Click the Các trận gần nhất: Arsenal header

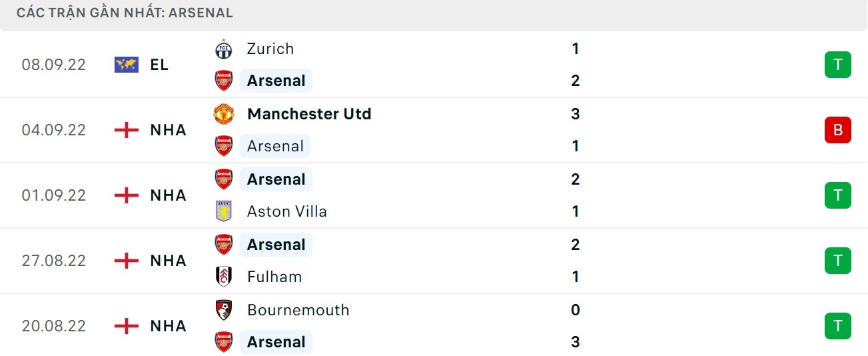pos(125,13)
